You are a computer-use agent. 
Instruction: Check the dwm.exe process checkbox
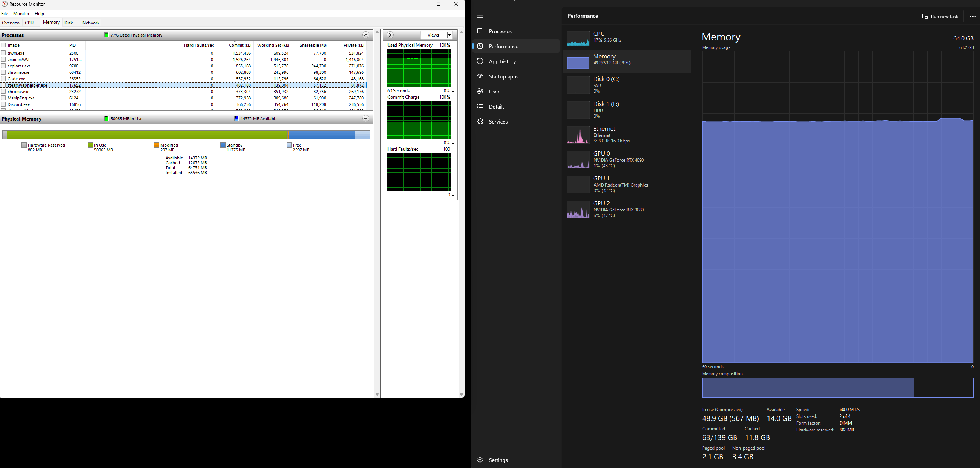[x=3, y=53]
